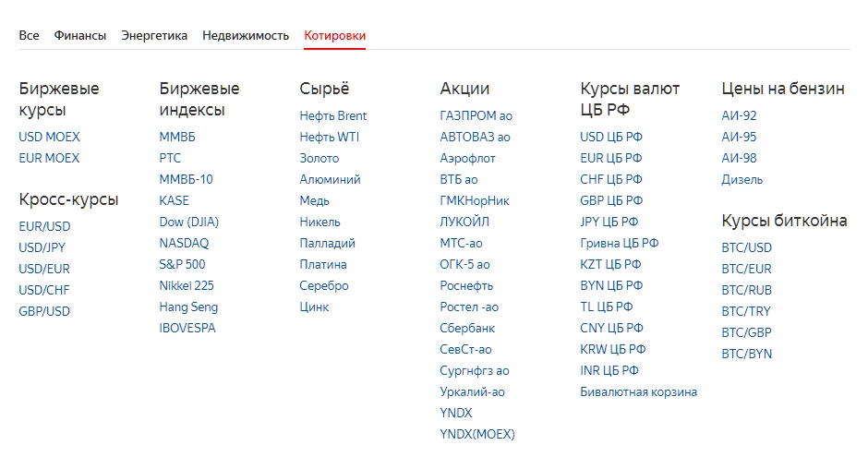Image resolution: width=868 pixels, height=457 pixels.
Task: Open the Бивалютная корзина link
Action: (x=638, y=391)
